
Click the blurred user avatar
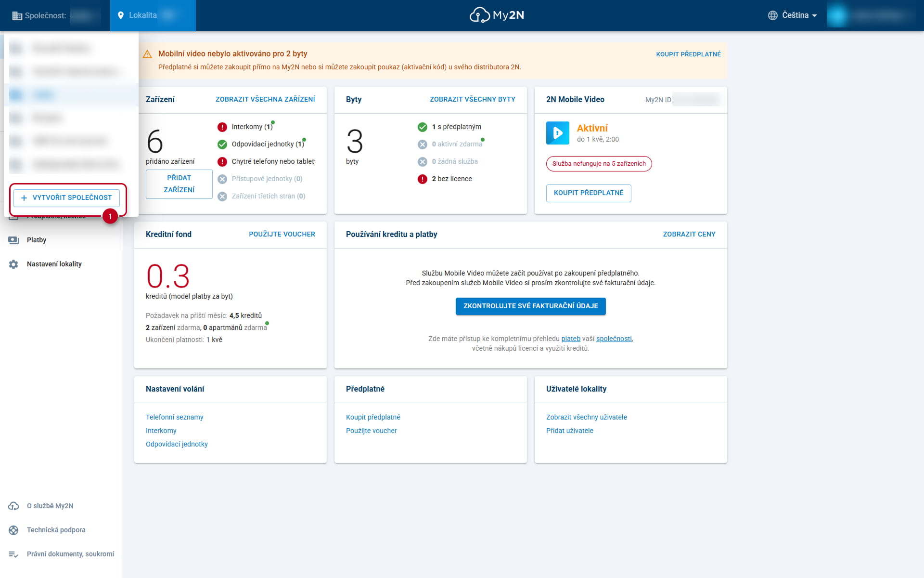[x=838, y=15]
